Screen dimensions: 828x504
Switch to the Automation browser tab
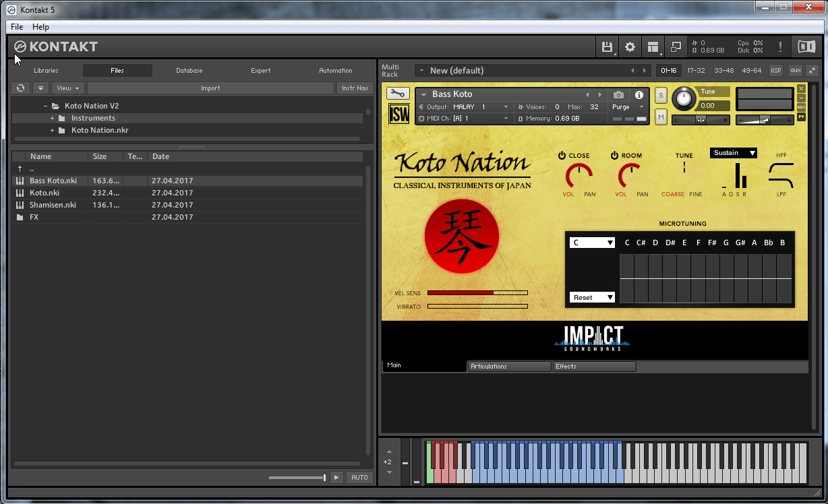point(336,71)
